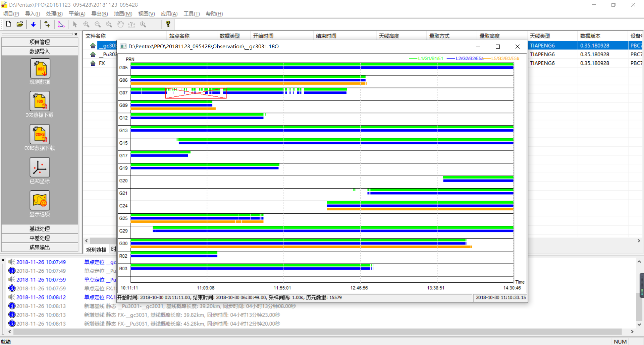
Task: Click the 已知坐标 coordinate axes icon
Action: point(40,167)
